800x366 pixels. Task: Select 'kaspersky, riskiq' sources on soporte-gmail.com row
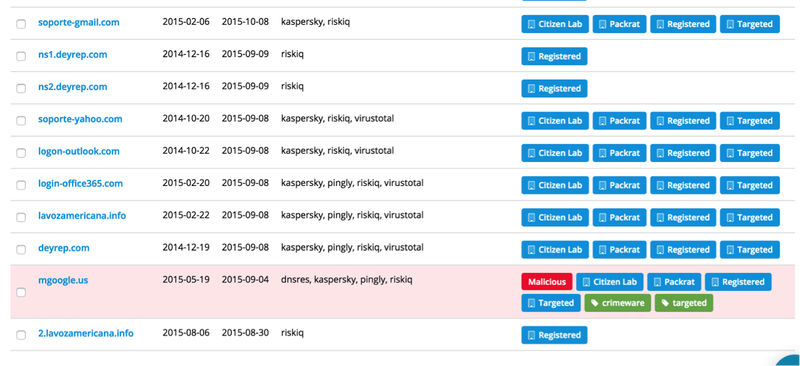click(315, 22)
